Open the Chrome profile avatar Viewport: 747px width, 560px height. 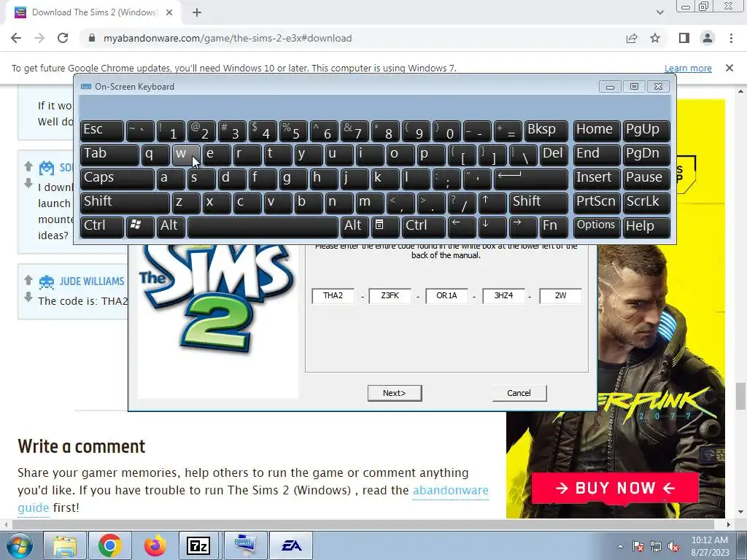click(708, 38)
